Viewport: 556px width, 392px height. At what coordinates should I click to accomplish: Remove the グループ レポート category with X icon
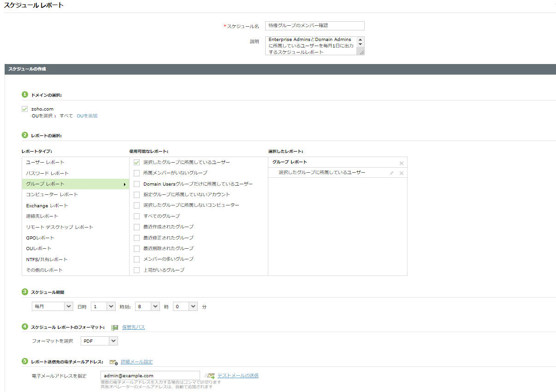click(x=401, y=163)
